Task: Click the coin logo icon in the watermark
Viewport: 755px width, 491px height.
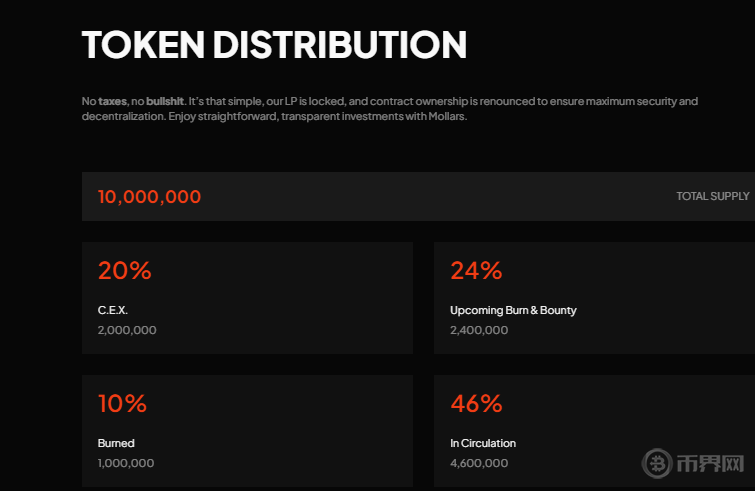Action: [x=659, y=463]
